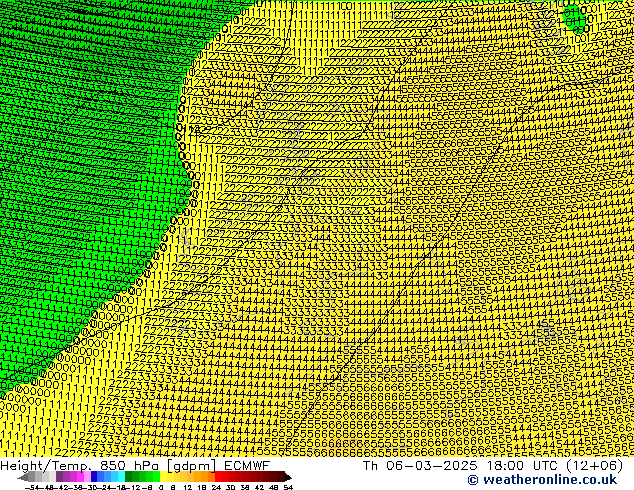Click the weatheronline.co.uk copyright text
The image size is (634, 490).
click(x=542, y=480)
